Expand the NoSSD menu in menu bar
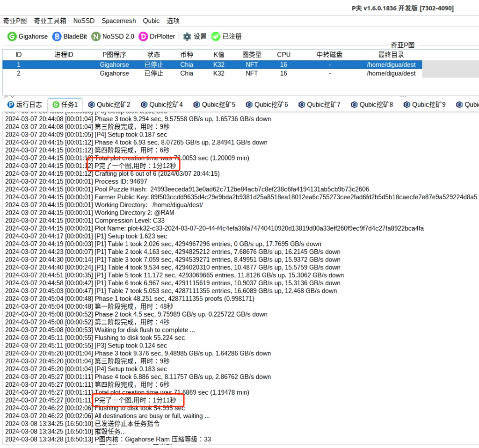Image resolution: width=479 pixels, height=448 pixels. 84,21
